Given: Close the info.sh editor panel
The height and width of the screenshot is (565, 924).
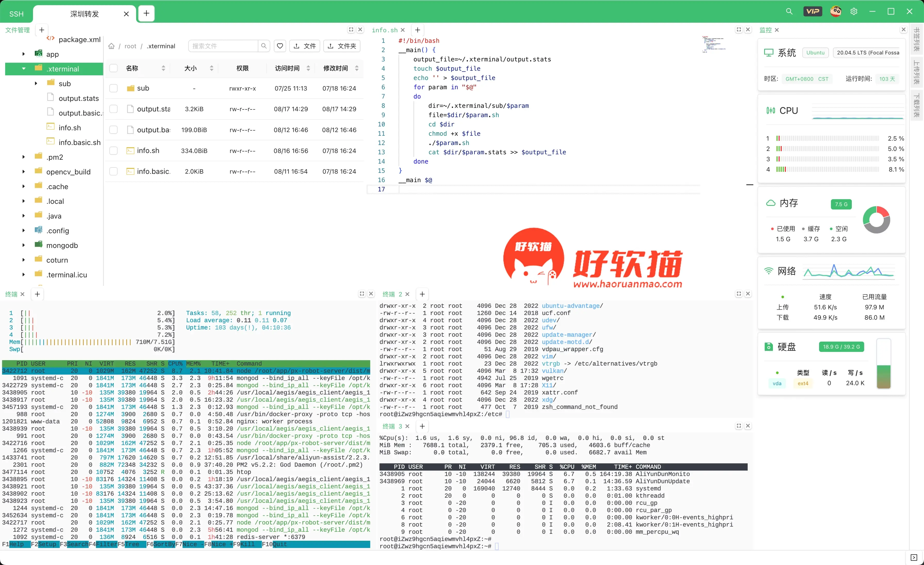Looking at the screenshot, I should (x=748, y=30).
